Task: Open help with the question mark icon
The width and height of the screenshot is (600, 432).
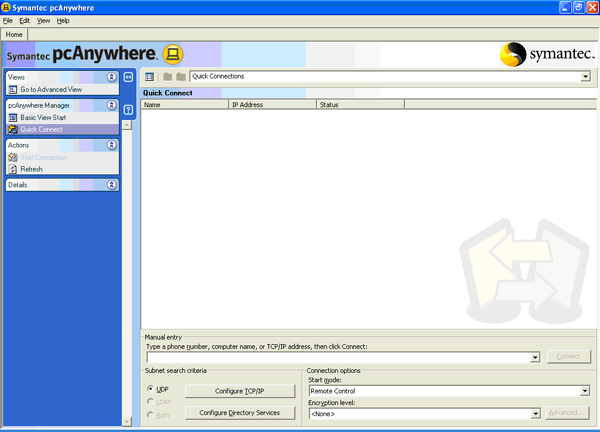Action: (x=128, y=109)
